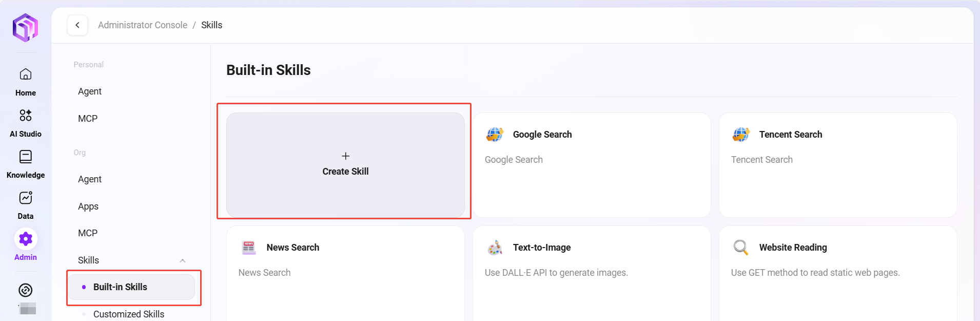Open the Knowledge section icon
980x321 pixels.
(26, 157)
